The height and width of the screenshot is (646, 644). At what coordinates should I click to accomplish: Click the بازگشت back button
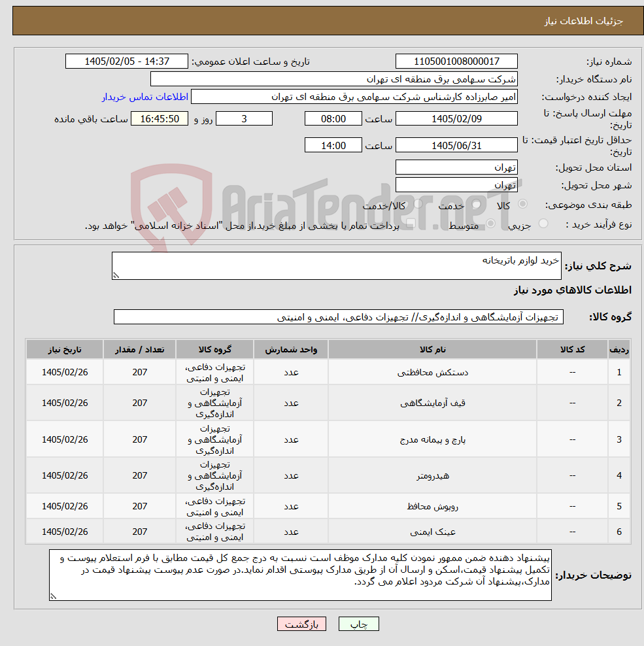point(301,624)
